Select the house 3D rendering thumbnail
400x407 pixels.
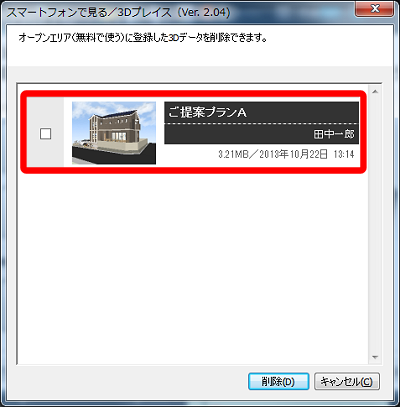(x=114, y=133)
